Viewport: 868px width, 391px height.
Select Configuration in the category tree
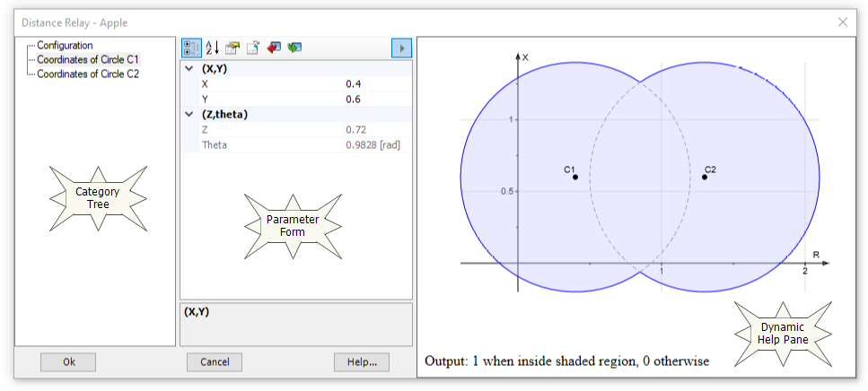(65, 45)
